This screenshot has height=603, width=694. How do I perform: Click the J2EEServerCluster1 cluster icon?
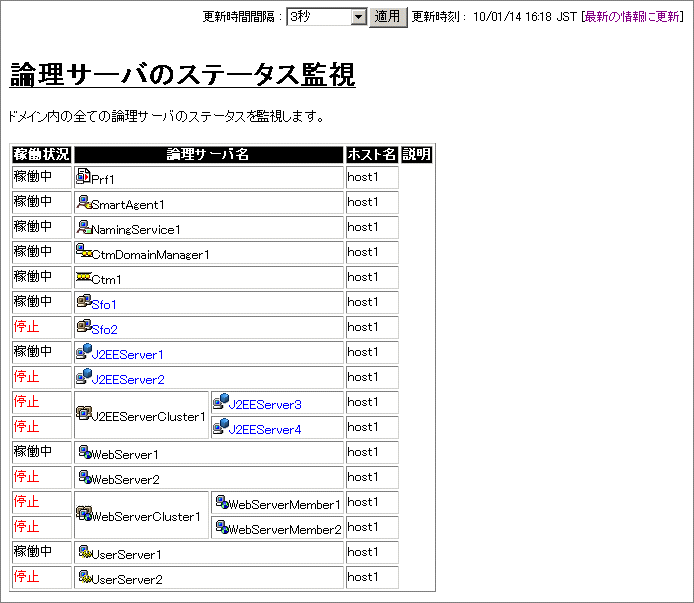[x=84, y=414]
